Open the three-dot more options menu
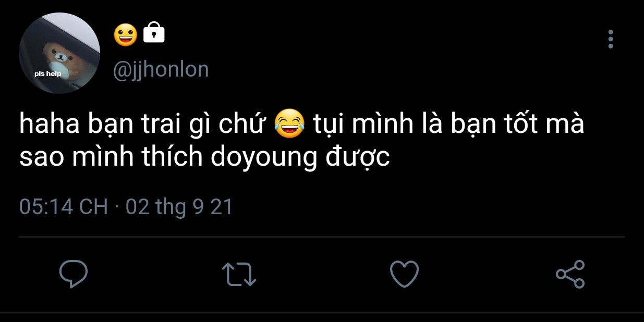The width and height of the screenshot is (644, 322). (611, 39)
